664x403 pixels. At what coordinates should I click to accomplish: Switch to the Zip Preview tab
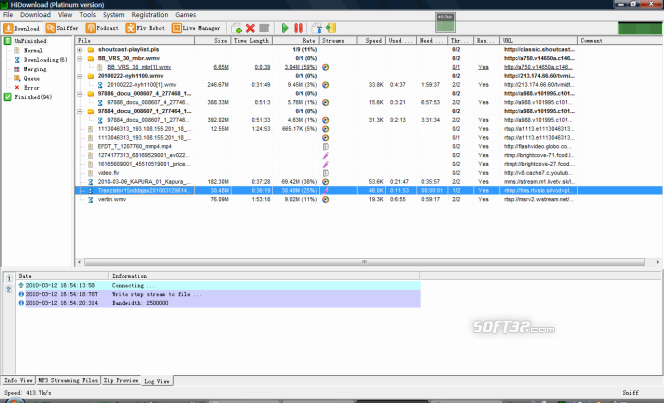pos(121,380)
